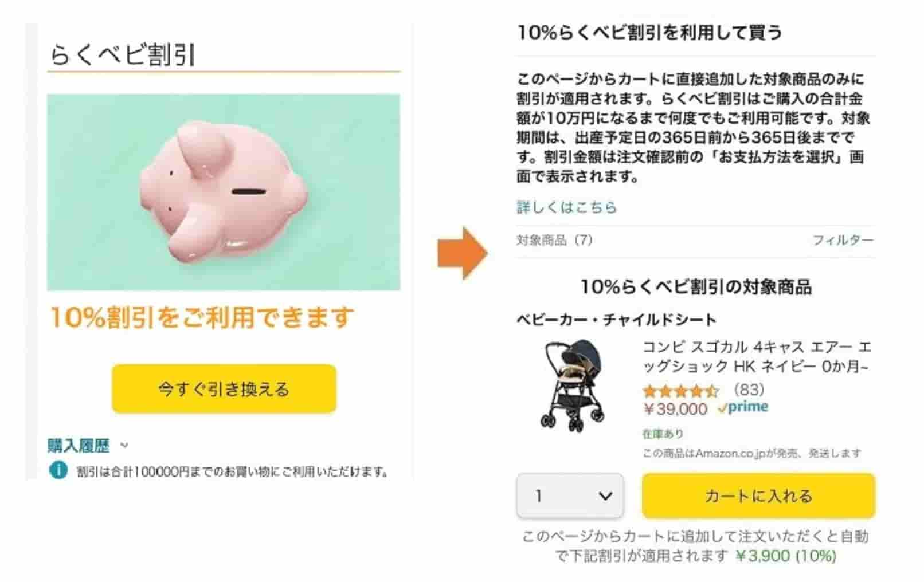The width and height of the screenshot is (924, 582).
Task: Open the フィルター option
Action: [843, 240]
